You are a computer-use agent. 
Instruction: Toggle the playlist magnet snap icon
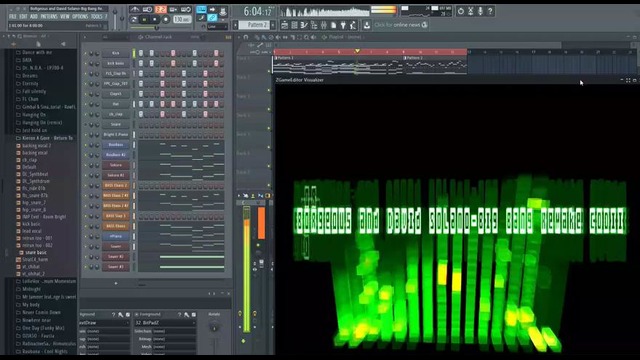click(246, 37)
